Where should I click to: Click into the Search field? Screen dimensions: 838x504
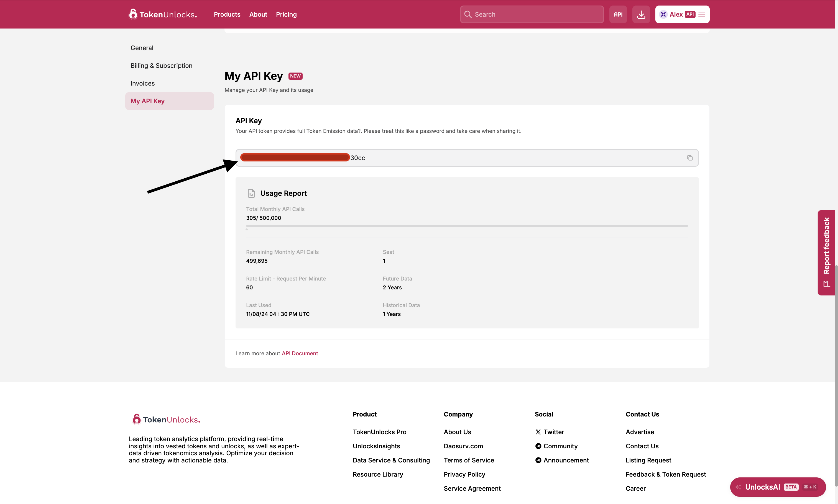pos(532,14)
